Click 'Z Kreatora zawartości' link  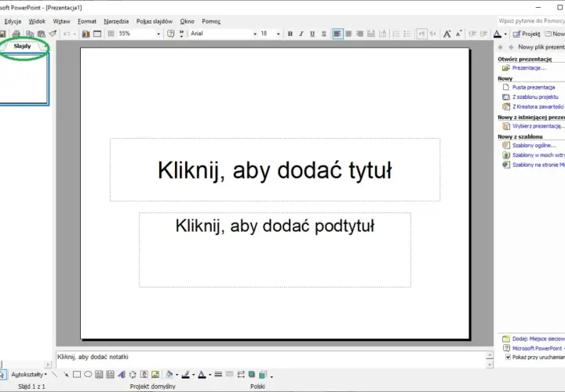(x=538, y=107)
